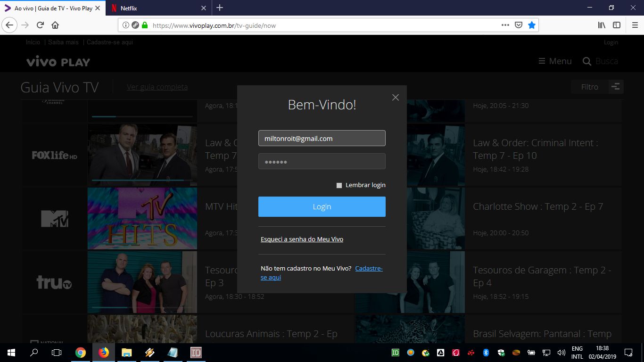The image size is (644, 362).
Task: Select the FOXlife HD channel logo
Action: [x=55, y=155]
